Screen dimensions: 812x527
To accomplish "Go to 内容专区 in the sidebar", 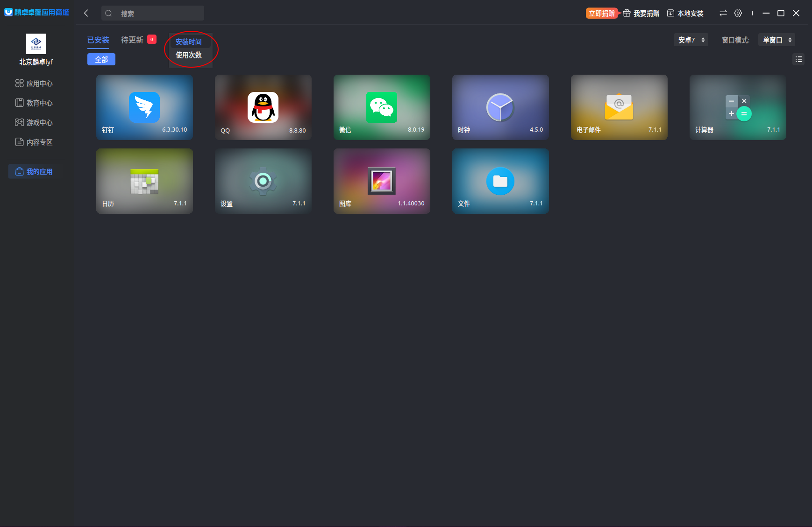I will 34,142.
